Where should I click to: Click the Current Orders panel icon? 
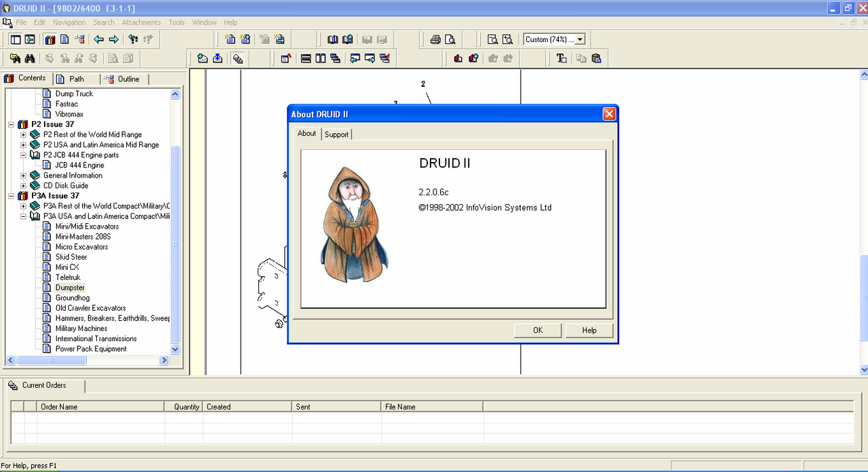pyautogui.click(x=13, y=386)
